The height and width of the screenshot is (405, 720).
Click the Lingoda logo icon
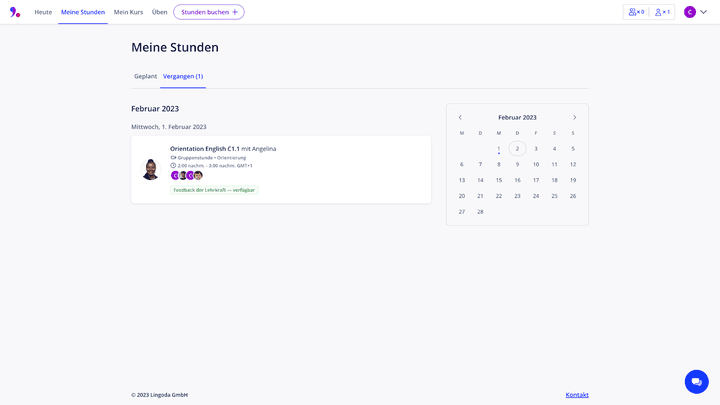pos(15,12)
